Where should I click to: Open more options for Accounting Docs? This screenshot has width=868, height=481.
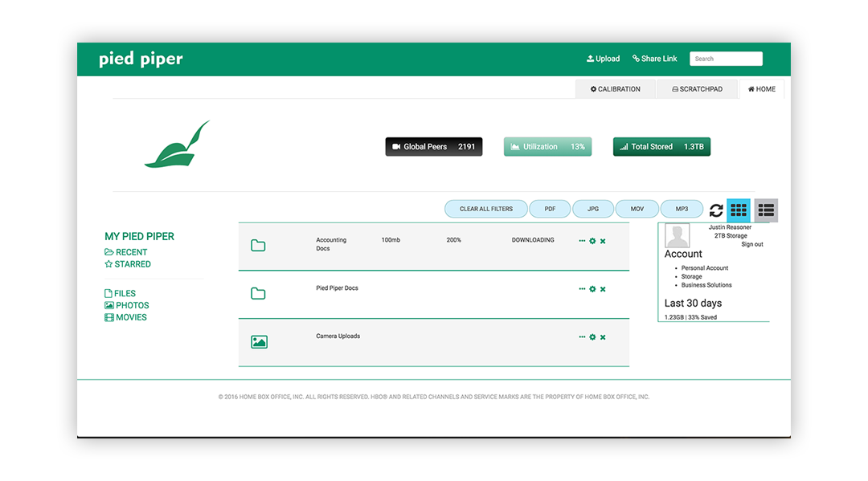(582, 241)
